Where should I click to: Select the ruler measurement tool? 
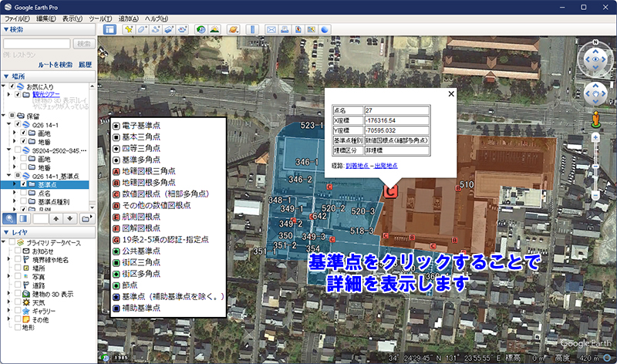[x=252, y=29]
